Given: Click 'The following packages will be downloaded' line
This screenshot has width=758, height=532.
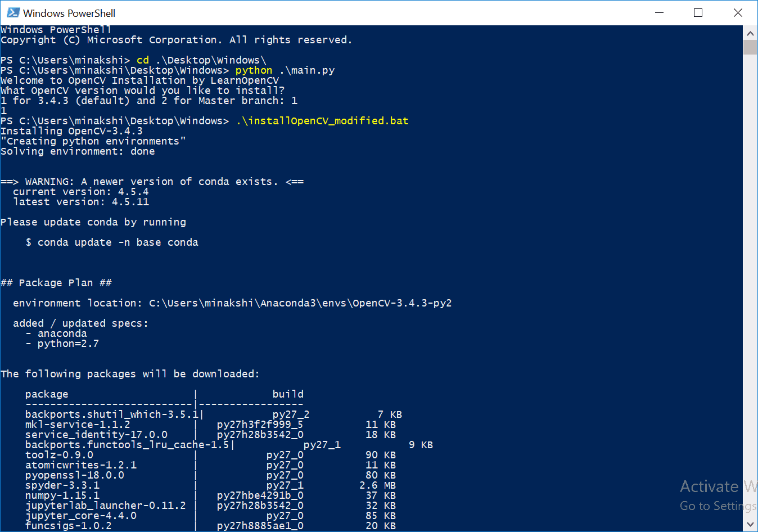Looking at the screenshot, I should click(x=130, y=374).
